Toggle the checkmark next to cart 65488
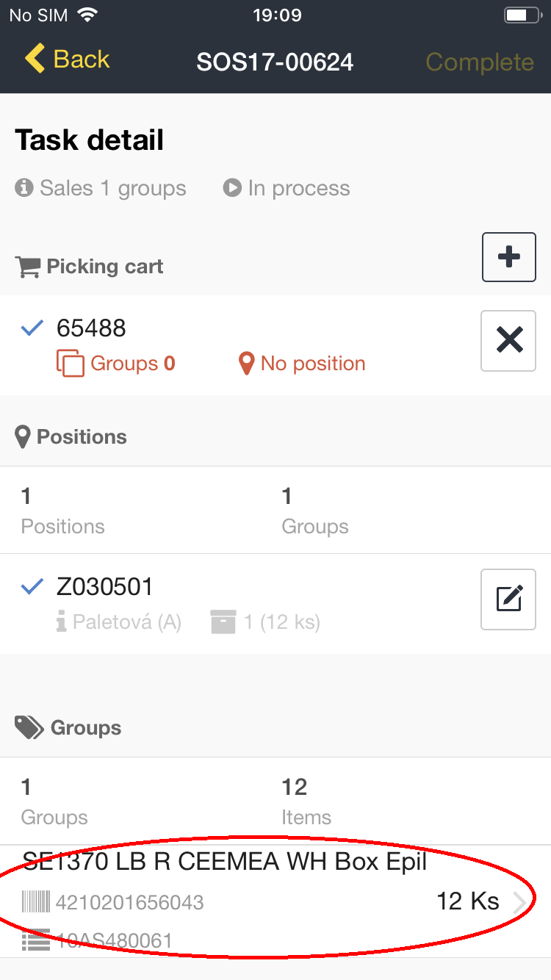The height and width of the screenshot is (980, 551). [x=32, y=328]
